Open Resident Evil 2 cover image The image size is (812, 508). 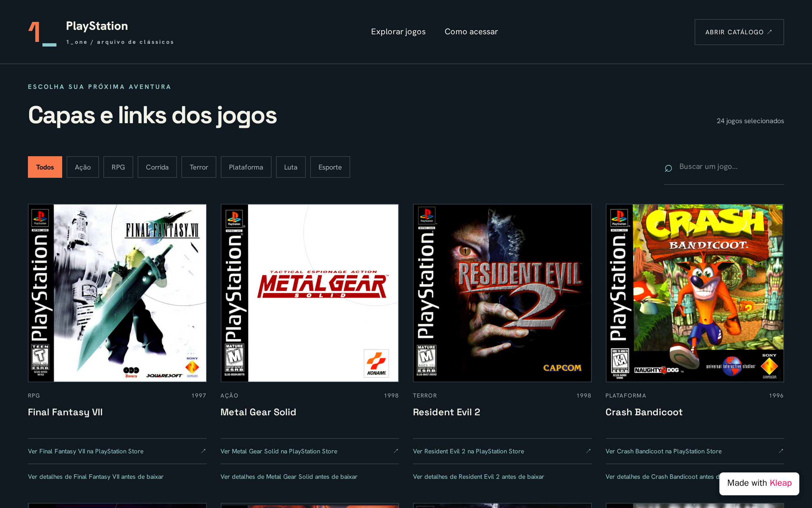coord(502,293)
